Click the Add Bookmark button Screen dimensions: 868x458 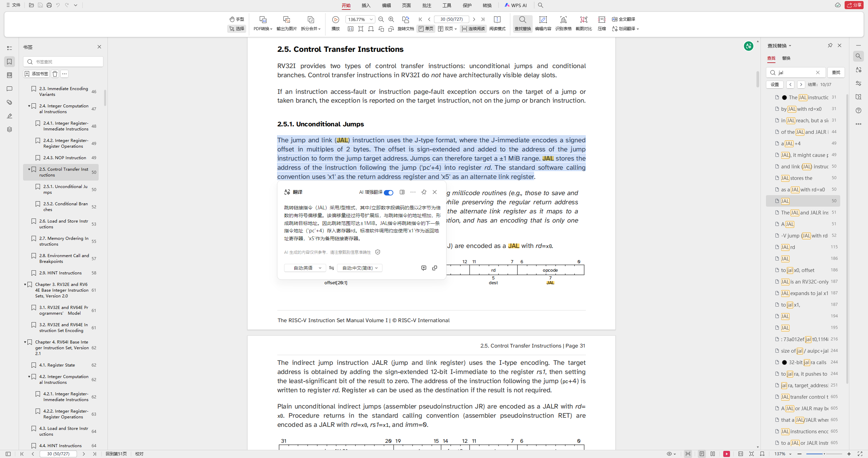37,74
